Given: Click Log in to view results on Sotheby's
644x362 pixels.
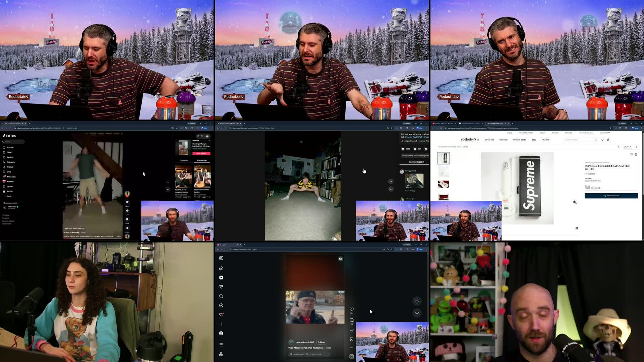Looking at the screenshot, I should pyautogui.click(x=611, y=195).
